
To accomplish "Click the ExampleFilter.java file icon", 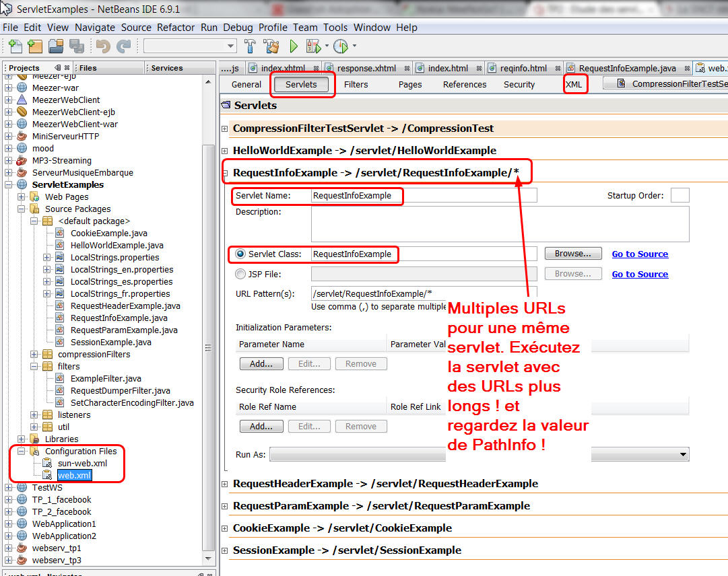I will click(60, 378).
